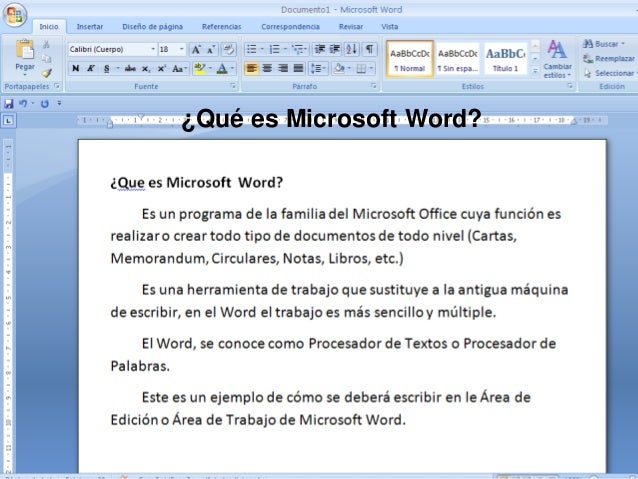Select align right button
The height and width of the screenshot is (479, 638).
(x=283, y=68)
